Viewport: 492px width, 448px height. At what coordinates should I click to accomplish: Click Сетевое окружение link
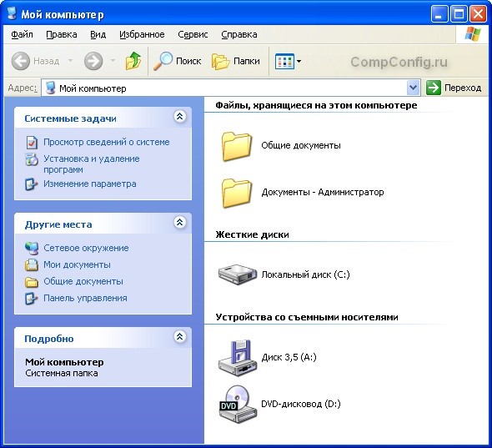pyautogui.click(x=86, y=248)
